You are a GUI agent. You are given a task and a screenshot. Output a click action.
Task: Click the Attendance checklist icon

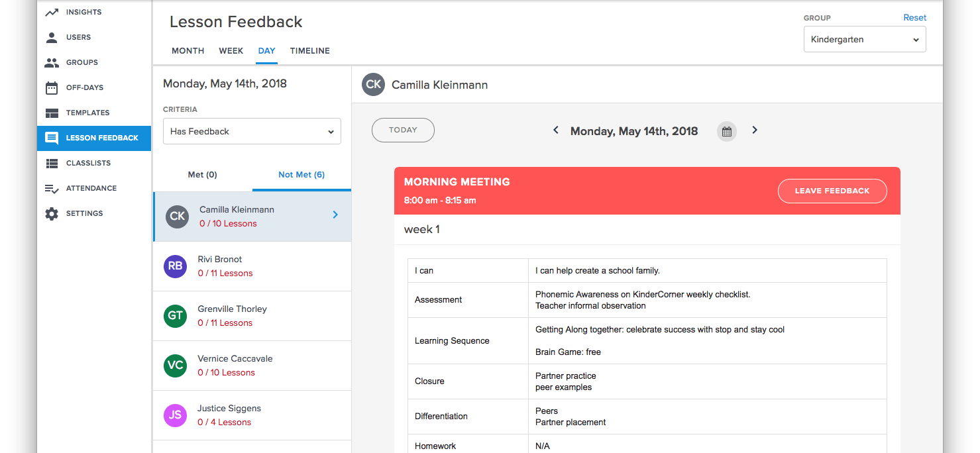tap(52, 188)
